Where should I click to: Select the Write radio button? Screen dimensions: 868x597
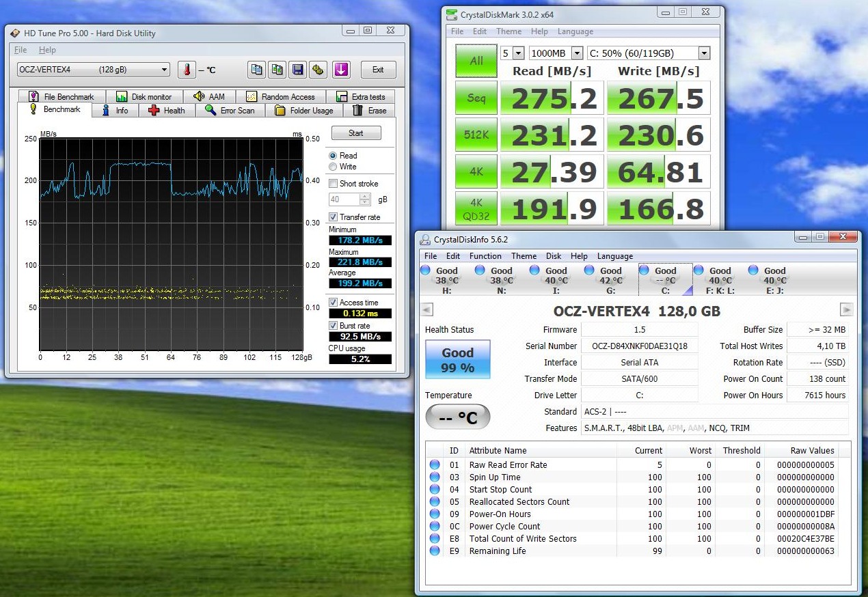(x=333, y=167)
